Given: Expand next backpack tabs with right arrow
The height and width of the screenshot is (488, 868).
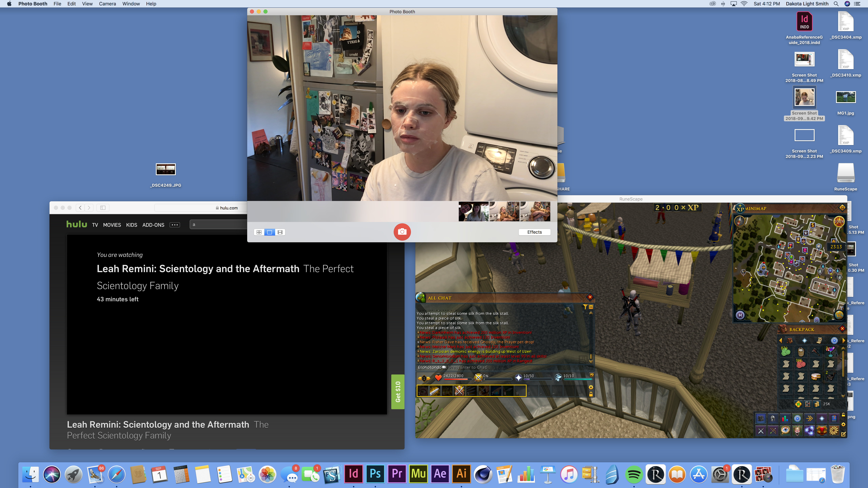Looking at the screenshot, I should (x=843, y=340).
